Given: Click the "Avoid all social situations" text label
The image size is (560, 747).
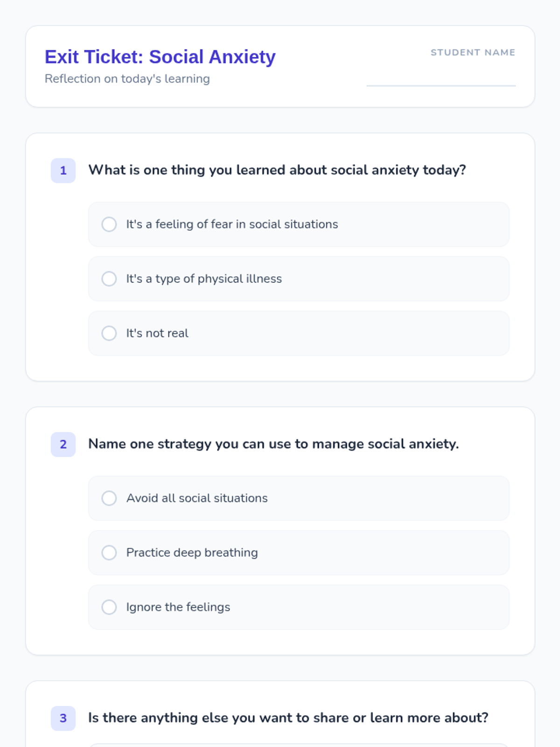Looking at the screenshot, I should coord(197,498).
